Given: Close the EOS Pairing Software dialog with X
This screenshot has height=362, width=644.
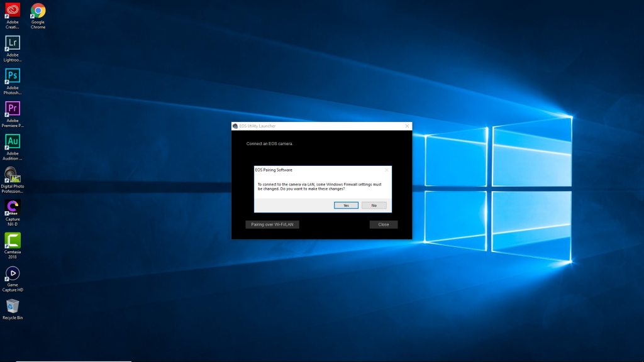Looking at the screenshot, I should tap(386, 170).
